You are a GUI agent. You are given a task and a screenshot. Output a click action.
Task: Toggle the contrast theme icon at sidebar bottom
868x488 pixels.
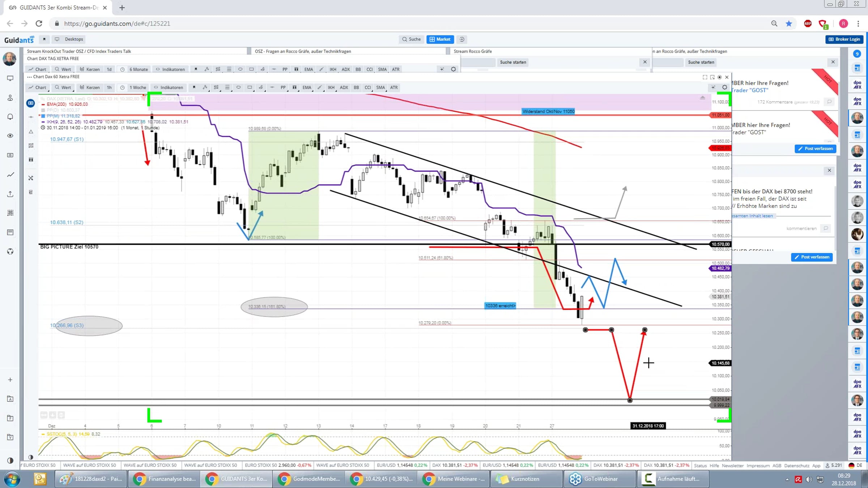[10, 461]
